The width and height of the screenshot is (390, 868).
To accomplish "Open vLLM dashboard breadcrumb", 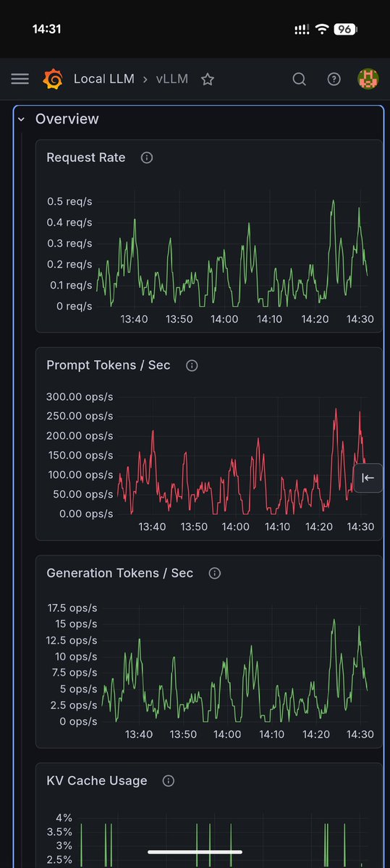I will (171, 79).
